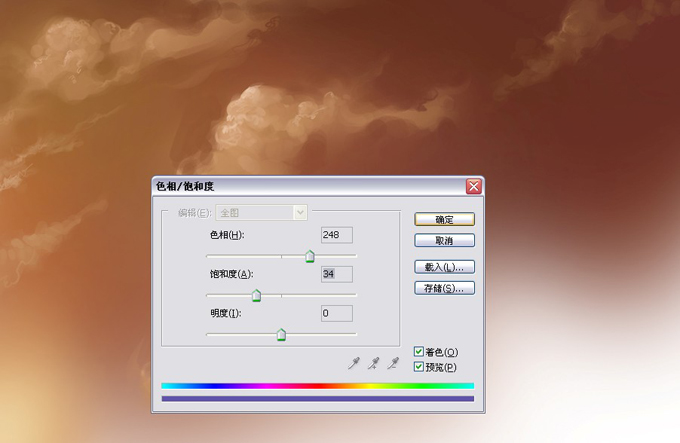Toggle the 预览(P) preview checkbox
This screenshot has width=680, height=443.
pos(418,367)
